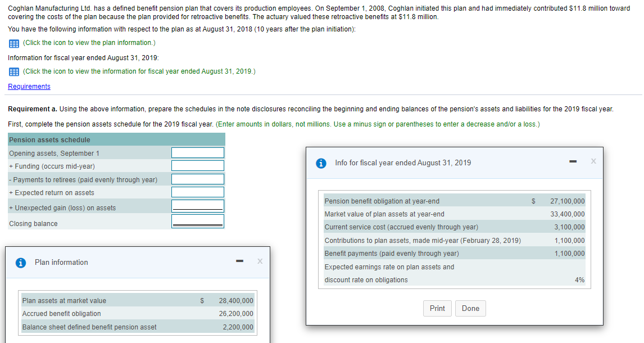Click 'Pension benefit obligation at year-end' label
The width and height of the screenshot is (644, 343).
coord(382,201)
